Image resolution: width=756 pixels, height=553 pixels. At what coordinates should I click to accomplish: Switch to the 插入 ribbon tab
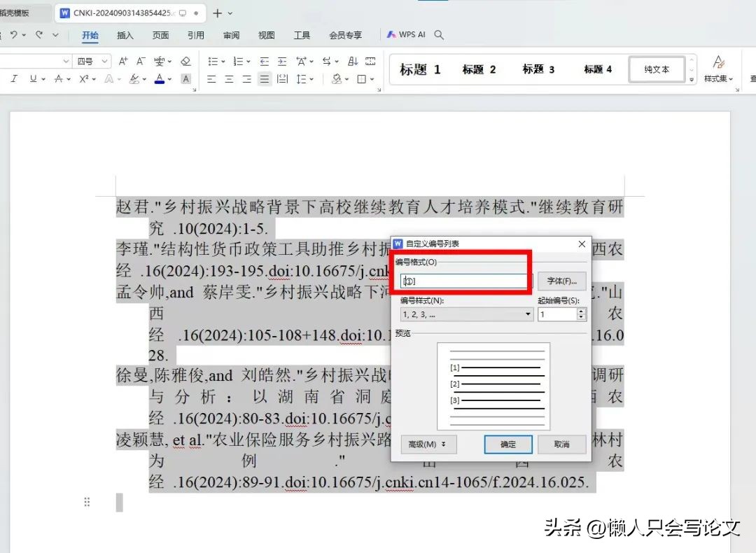125,35
